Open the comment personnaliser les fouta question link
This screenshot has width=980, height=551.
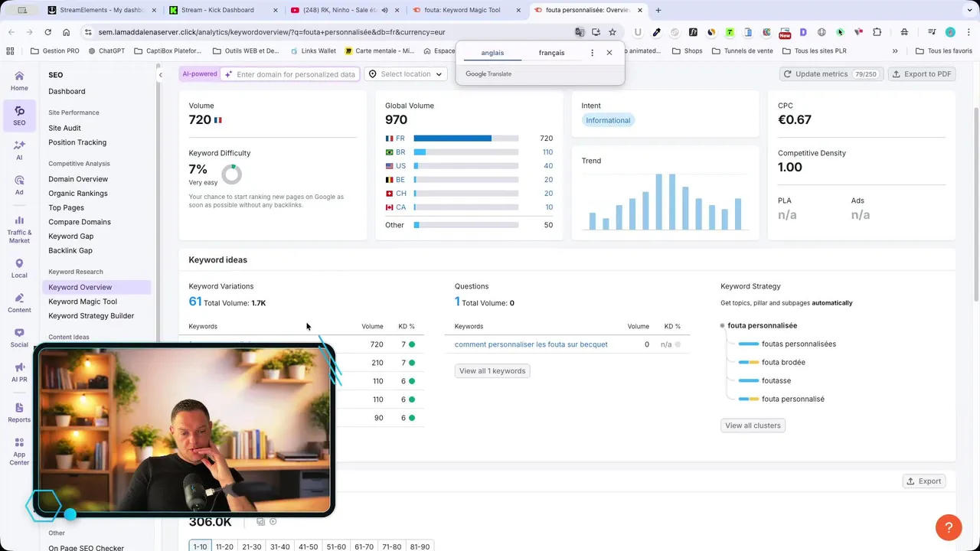pyautogui.click(x=531, y=344)
